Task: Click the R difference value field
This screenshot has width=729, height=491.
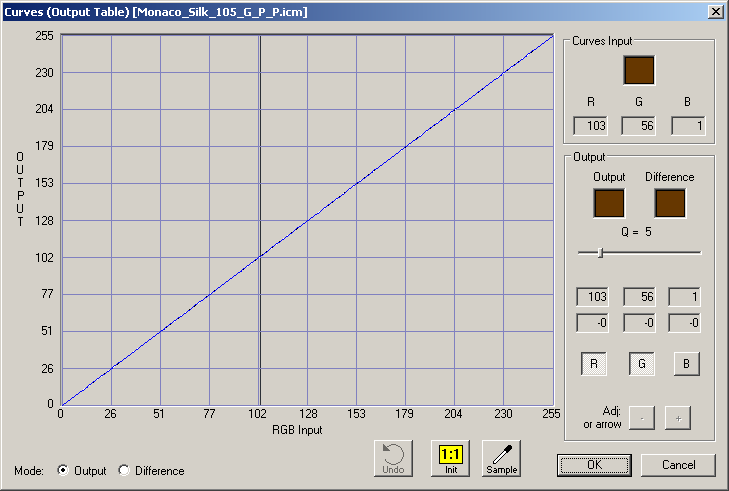Action: [x=592, y=323]
